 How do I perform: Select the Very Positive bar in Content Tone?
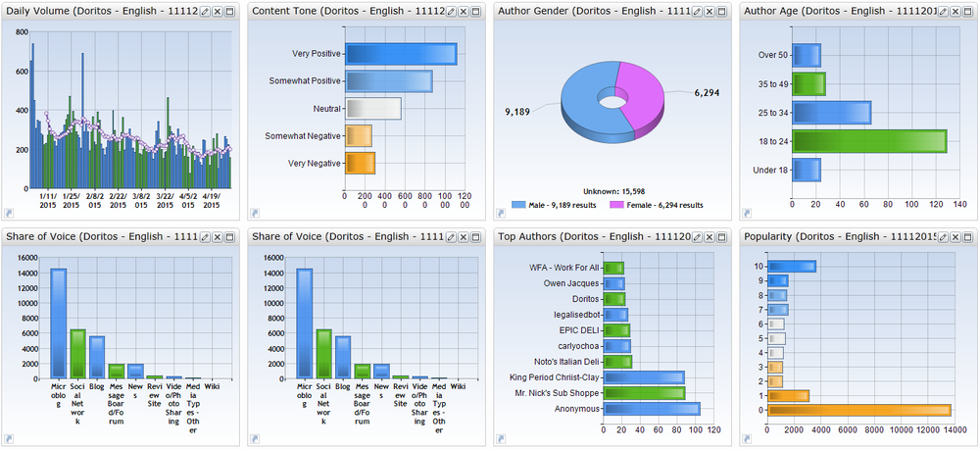click(401, 54)
